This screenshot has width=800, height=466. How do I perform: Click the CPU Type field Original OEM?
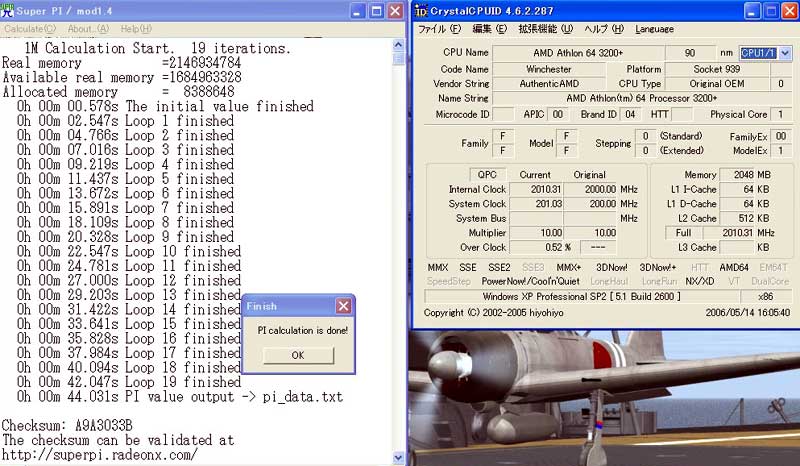pos(716,84)
